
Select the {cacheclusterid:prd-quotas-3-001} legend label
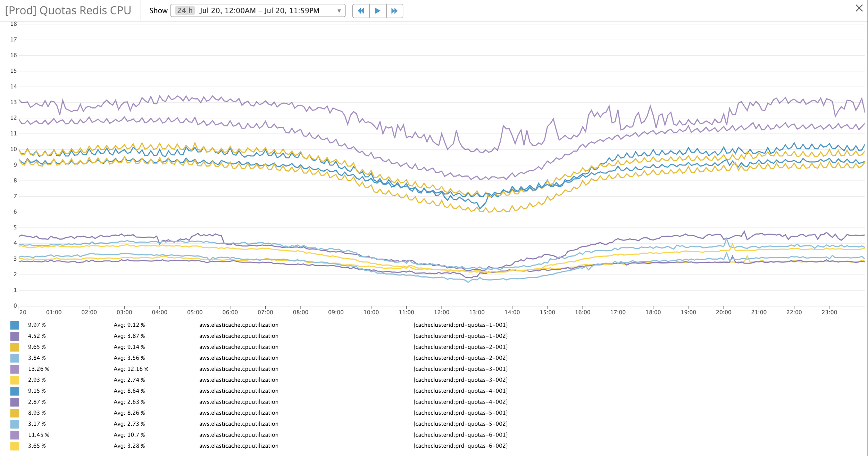(x=460, y=369)
